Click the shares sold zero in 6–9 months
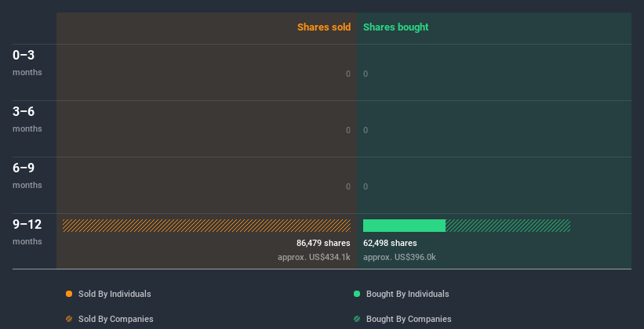Viewport: 644px width, 329px height. tap(348, 186)
